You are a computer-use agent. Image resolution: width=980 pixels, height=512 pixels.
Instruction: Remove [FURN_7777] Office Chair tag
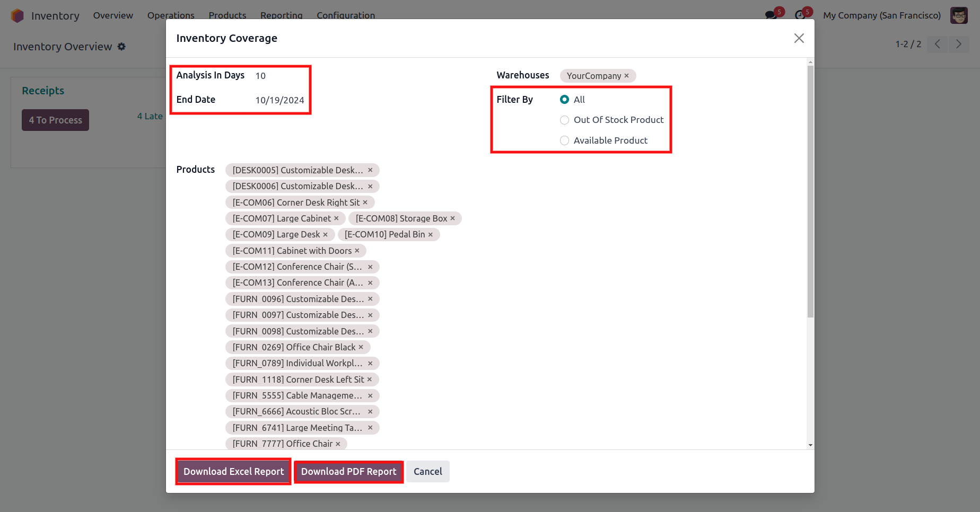(x=338, y=444)
